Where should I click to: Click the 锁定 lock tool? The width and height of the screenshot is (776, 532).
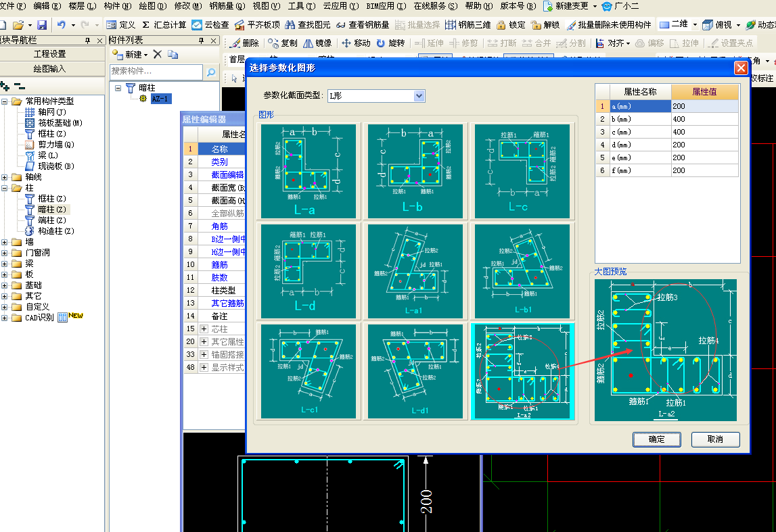pyautogui.click(x=511, y=25)
